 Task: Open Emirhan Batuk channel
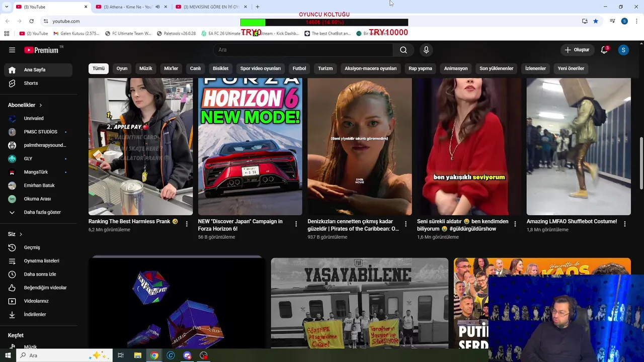pos(38,186)
